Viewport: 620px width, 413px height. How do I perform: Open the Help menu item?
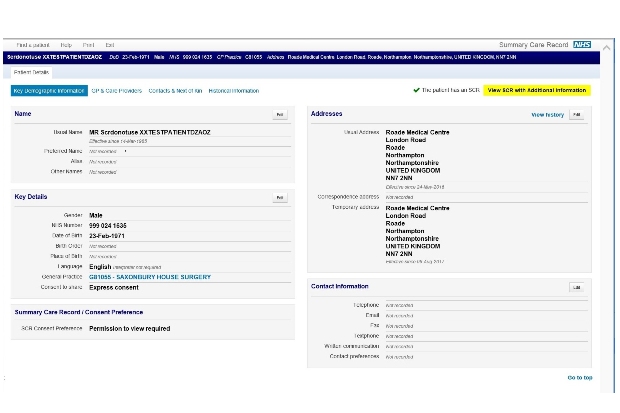coord(66,45)
